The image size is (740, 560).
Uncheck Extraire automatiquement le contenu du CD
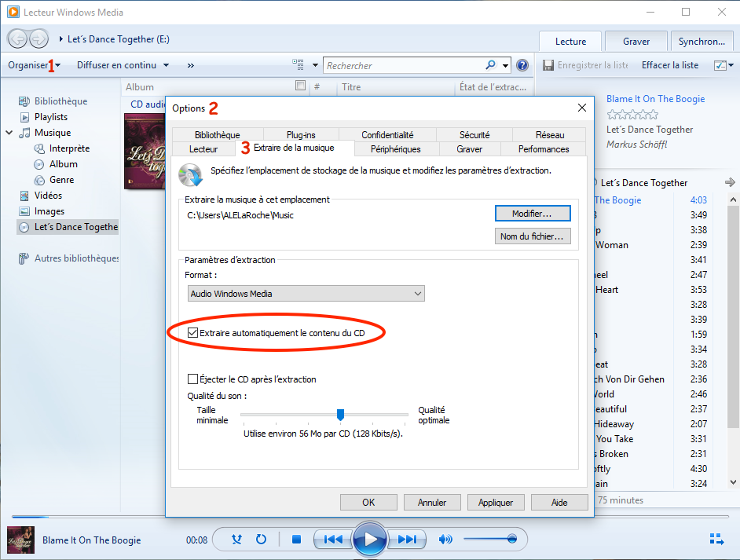(x=192, y=332)
